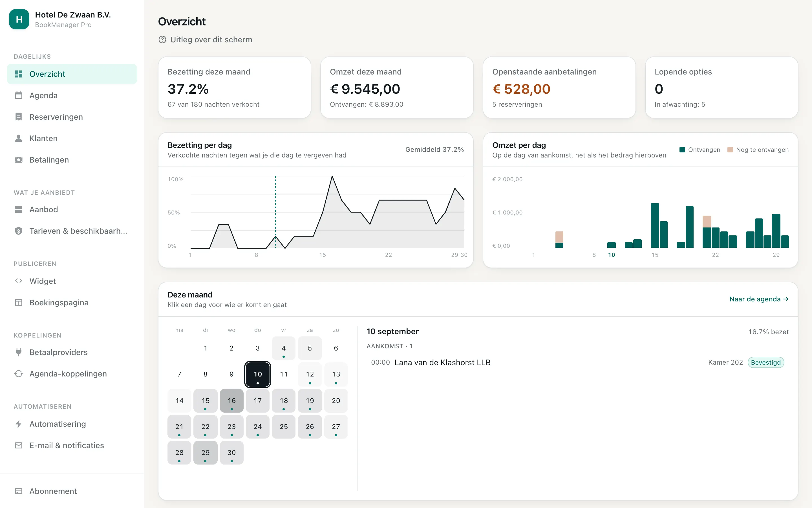Click the '5 reserveringen' text
This screenshot has height=508, width=812.
[x=517, y=104]
